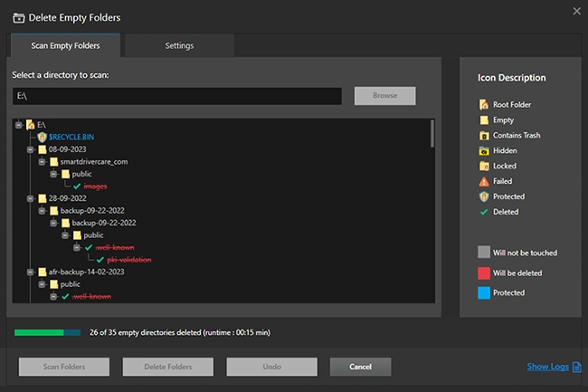This screenshot has height=392, width=588.
Task: Click the folder icon of 28-09-2022
Action: (42, 198)
